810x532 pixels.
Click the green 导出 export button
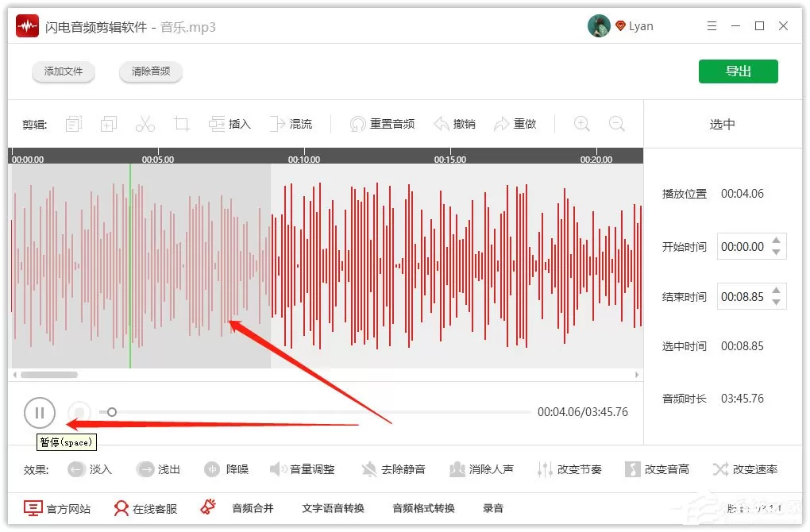point(739,71)
